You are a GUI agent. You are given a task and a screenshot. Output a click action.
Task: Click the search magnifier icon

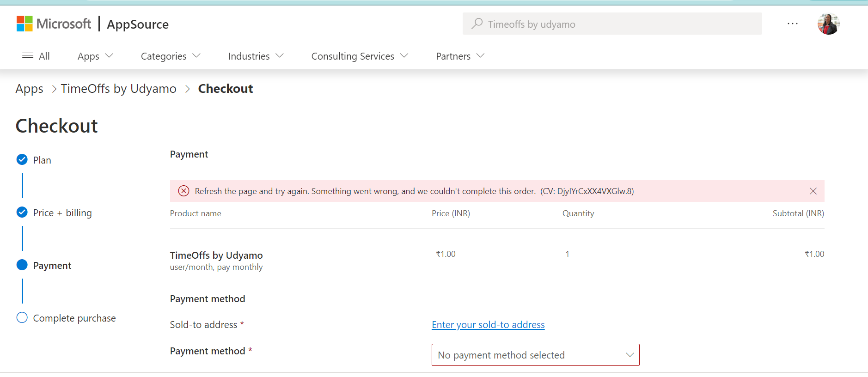click(x=477, y=24)
